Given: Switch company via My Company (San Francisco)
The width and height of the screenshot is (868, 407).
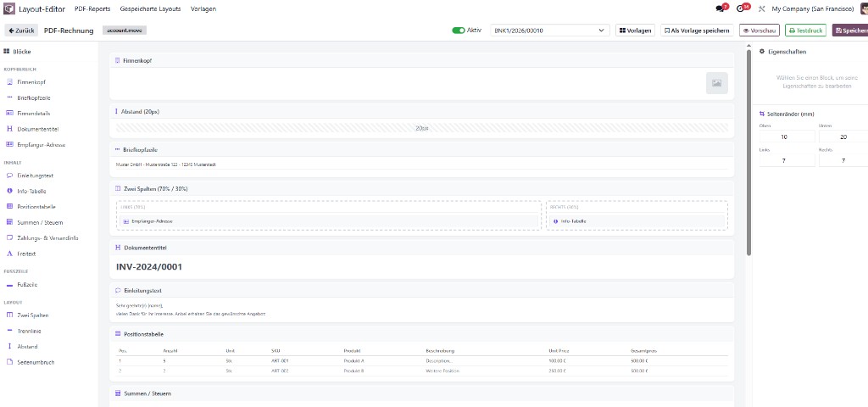Looking at the screenshot, I should tap(813, 8).
